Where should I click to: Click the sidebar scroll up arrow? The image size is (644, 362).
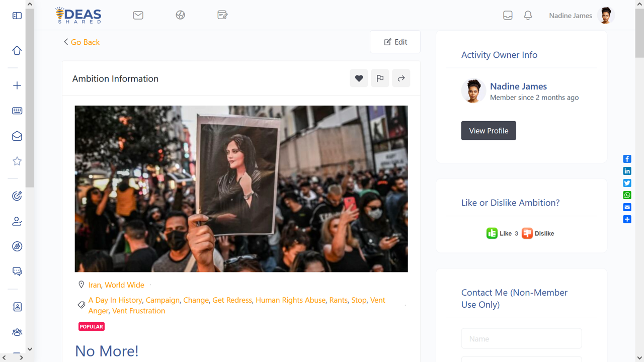[30, 4]
